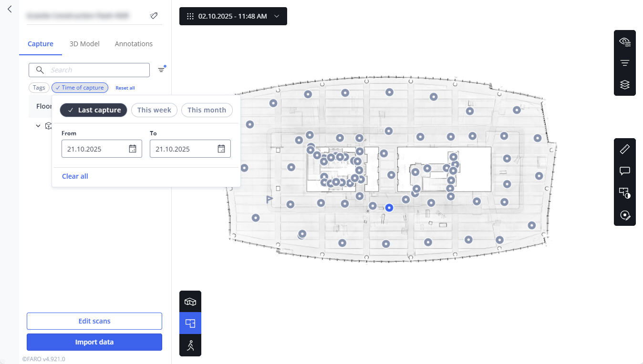The image size is (643, 364).
Task: Switch to 3D box view
Action: pos(190,302)
